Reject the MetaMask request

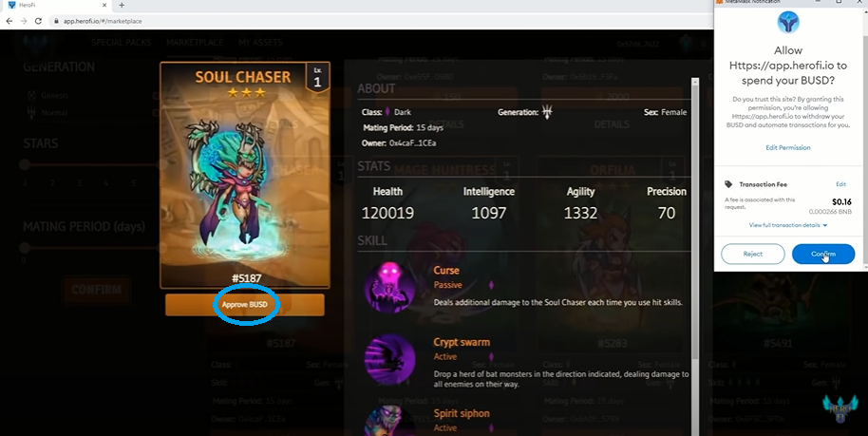tap(753, 254)
